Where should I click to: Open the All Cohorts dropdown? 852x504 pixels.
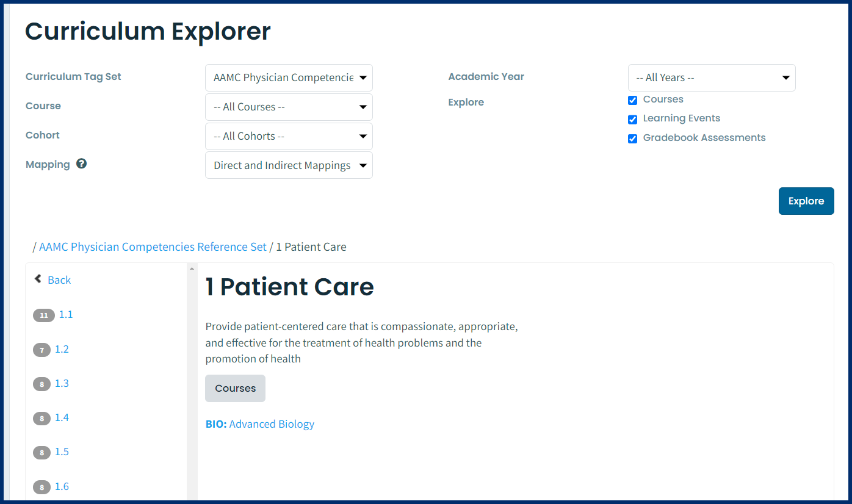[288, 136]
